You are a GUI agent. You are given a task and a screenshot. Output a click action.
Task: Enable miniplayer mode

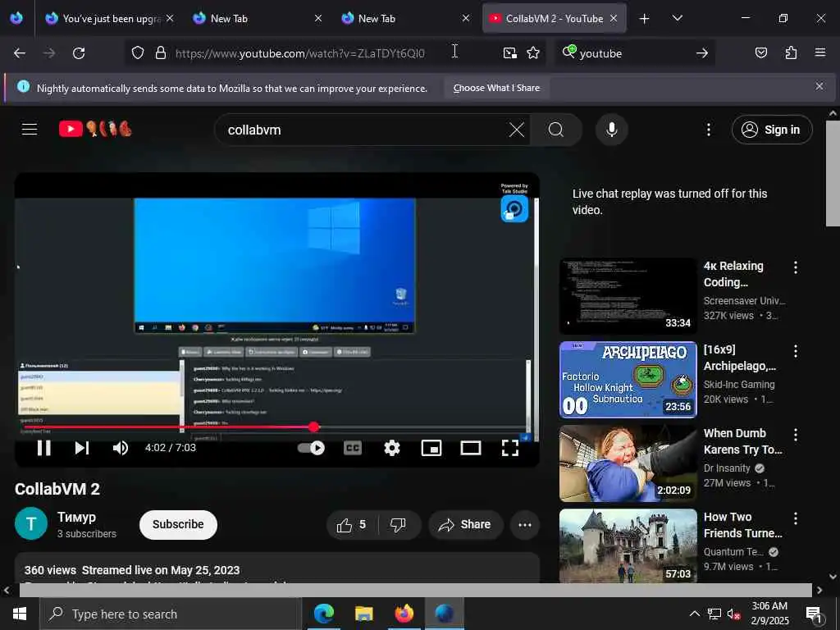(x=431, y=448)
